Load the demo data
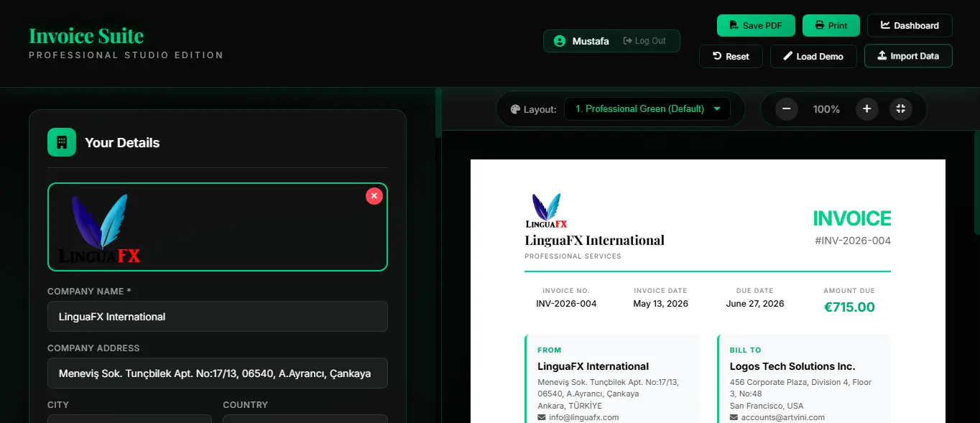The height and width of the screenshot is (423, 980). [813, 56]
